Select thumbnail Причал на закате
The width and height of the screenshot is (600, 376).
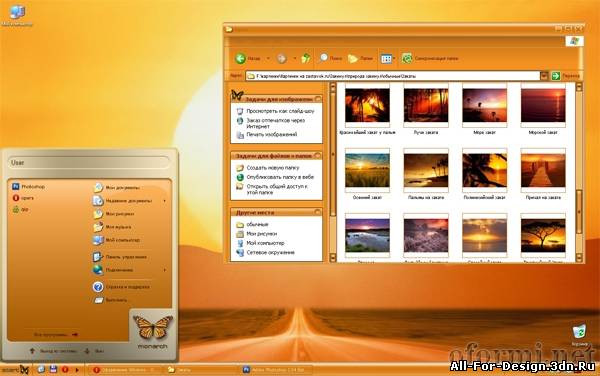click(x=543, y=174)
